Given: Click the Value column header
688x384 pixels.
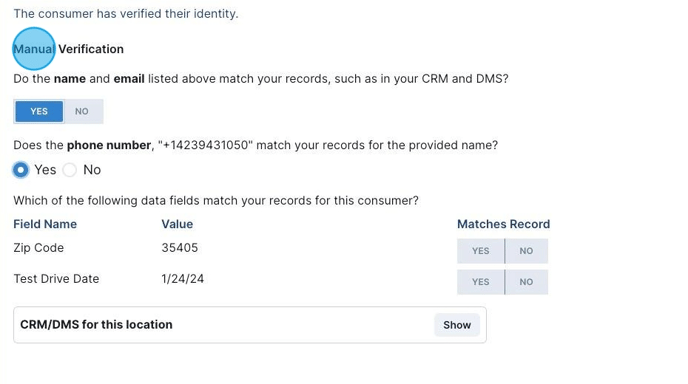Looking at the screenshot, I should (x=177, y=224).
